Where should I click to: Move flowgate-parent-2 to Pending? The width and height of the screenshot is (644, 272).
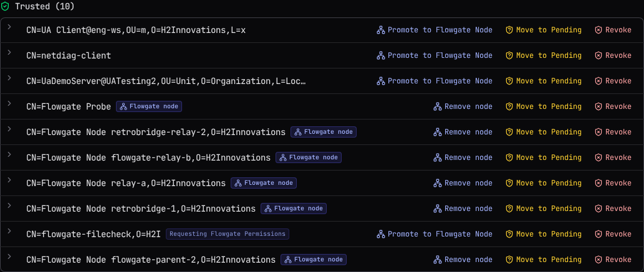coord(544,260)
